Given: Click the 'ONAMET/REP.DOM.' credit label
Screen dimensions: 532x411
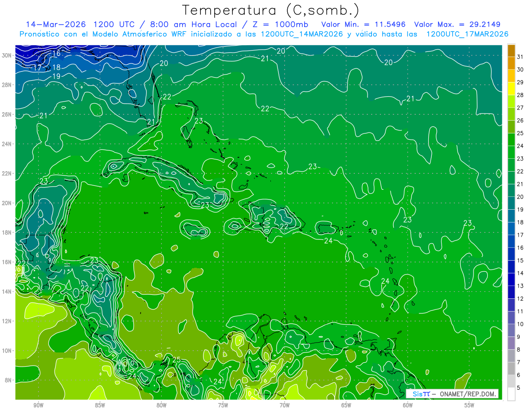Looking at the screenshot, I should coord(468,394).
